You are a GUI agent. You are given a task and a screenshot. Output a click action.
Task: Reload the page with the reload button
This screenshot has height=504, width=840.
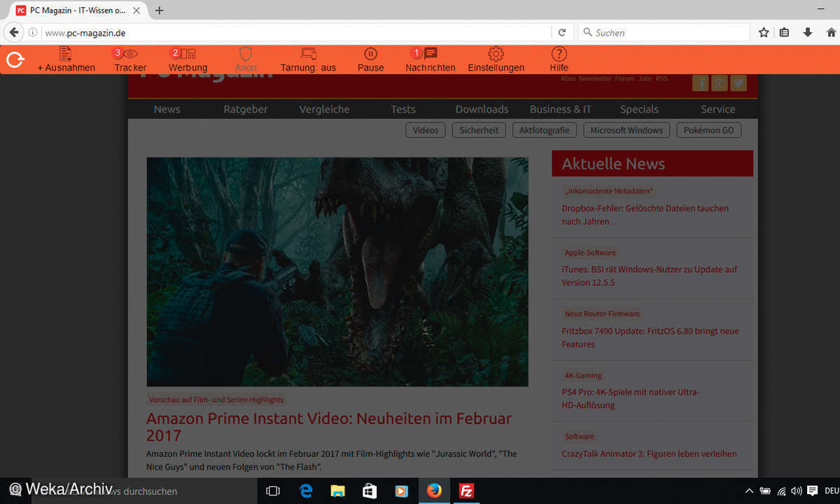click(x=561, y=32)
